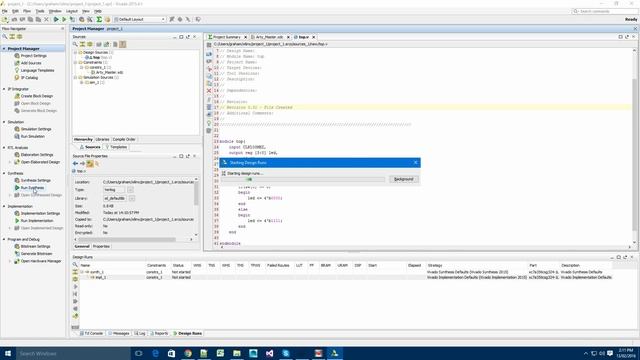
Task: Collapse the IP Integrator section
Action: (4, 89)
